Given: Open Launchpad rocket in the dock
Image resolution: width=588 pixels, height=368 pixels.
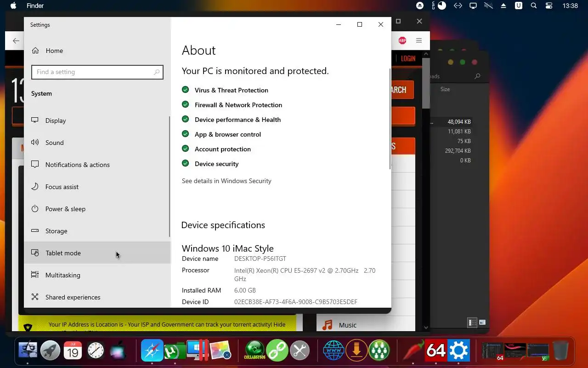Looking at the screenshot, I should point(51,351).
